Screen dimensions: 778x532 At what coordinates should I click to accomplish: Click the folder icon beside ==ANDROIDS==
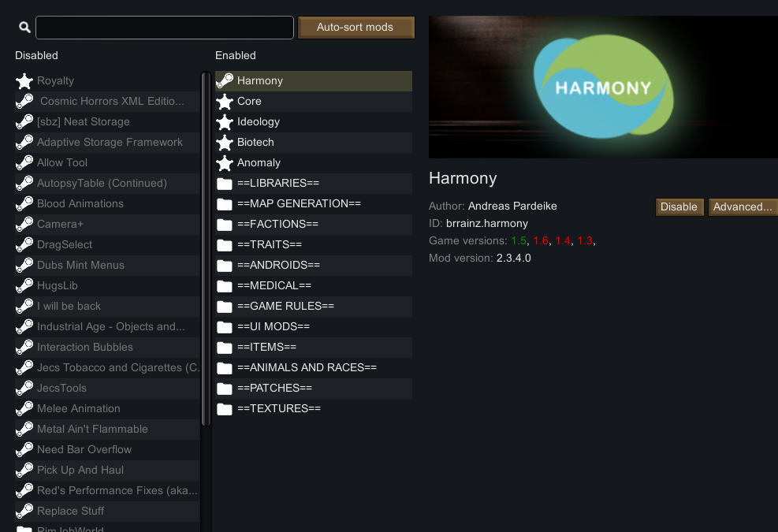tap(225, 266)
